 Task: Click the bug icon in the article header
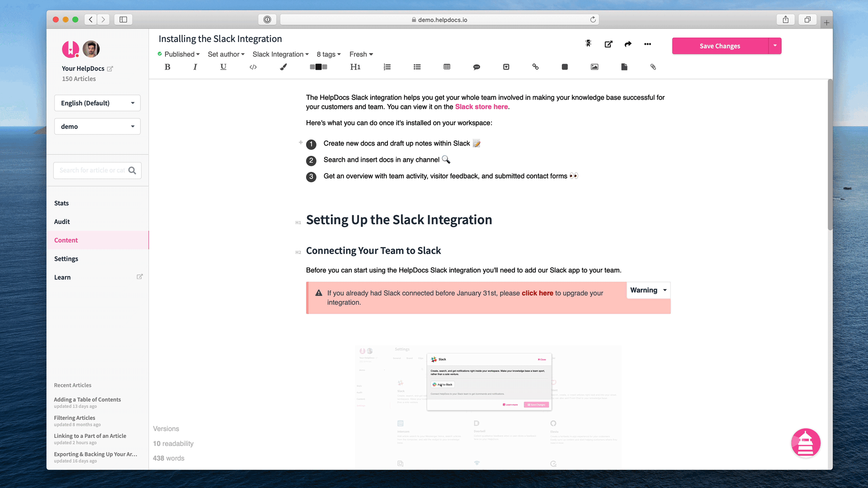(x=588, y=43)
